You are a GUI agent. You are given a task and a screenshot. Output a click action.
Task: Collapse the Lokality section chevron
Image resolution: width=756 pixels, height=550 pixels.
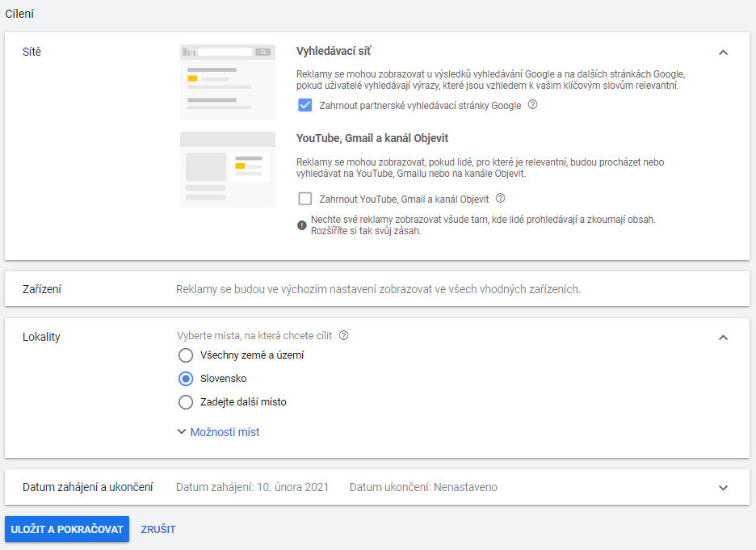[723, 338]
